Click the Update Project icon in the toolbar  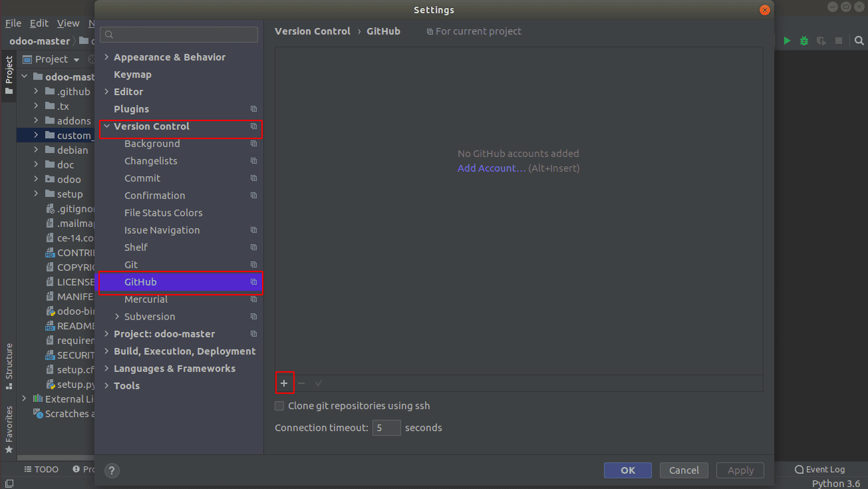820,40
